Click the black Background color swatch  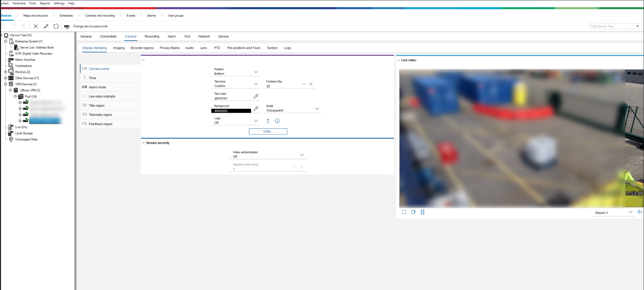coord(231,111)
